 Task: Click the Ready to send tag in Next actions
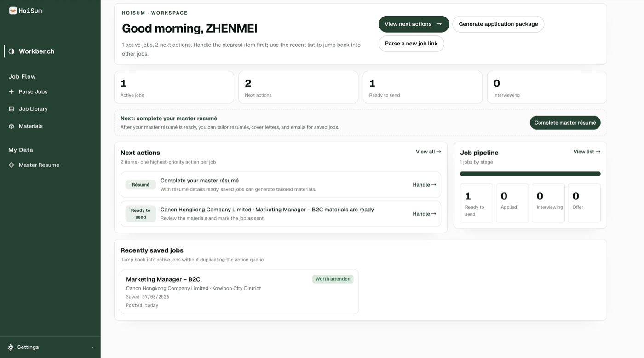click(141, 214)
